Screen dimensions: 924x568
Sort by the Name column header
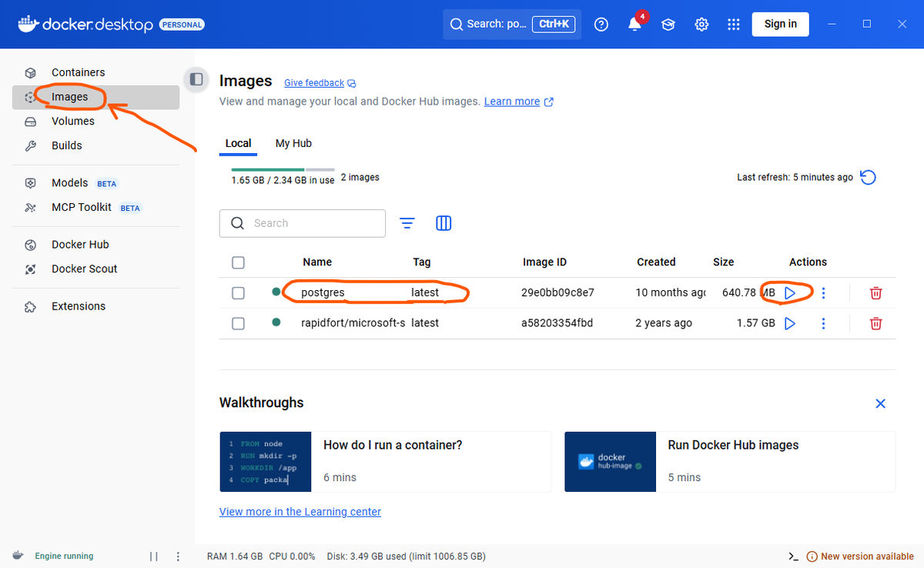click(317, 262)
